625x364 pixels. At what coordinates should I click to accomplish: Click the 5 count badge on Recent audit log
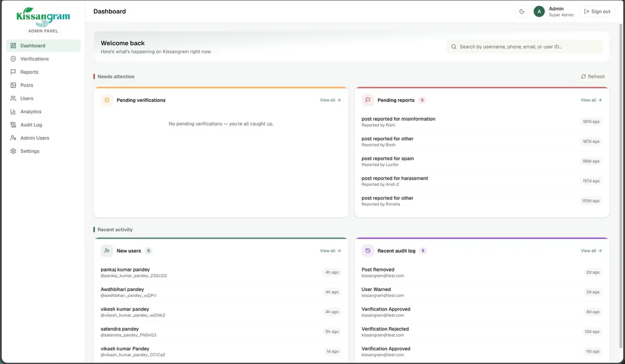[423, 251]
